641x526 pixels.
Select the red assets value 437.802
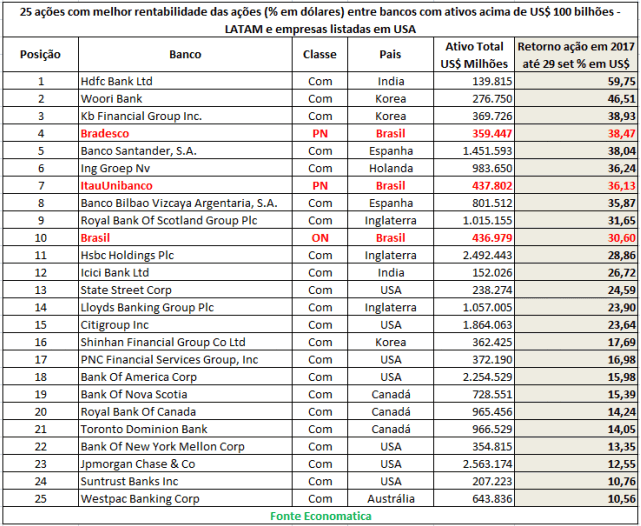point(474,186)
